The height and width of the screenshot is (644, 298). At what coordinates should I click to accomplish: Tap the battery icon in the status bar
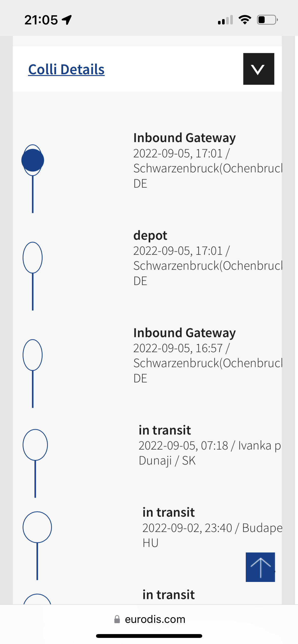click(x=267, y=20)
